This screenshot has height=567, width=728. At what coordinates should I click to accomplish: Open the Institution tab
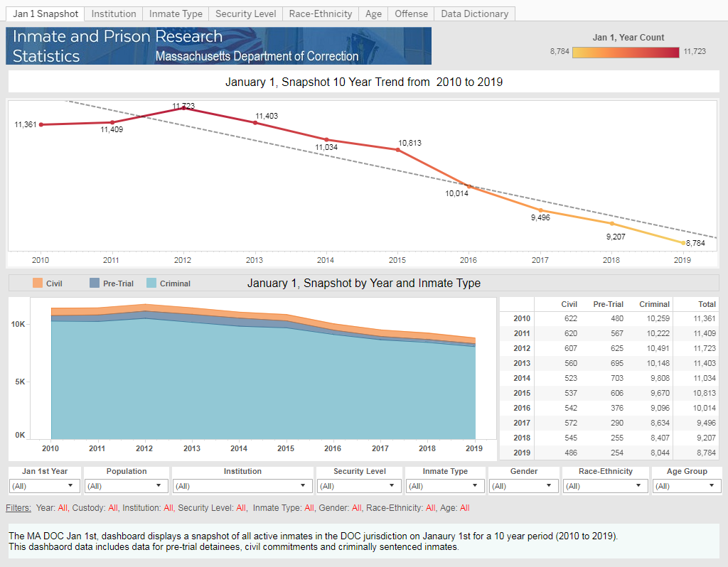tap(114, 13)
